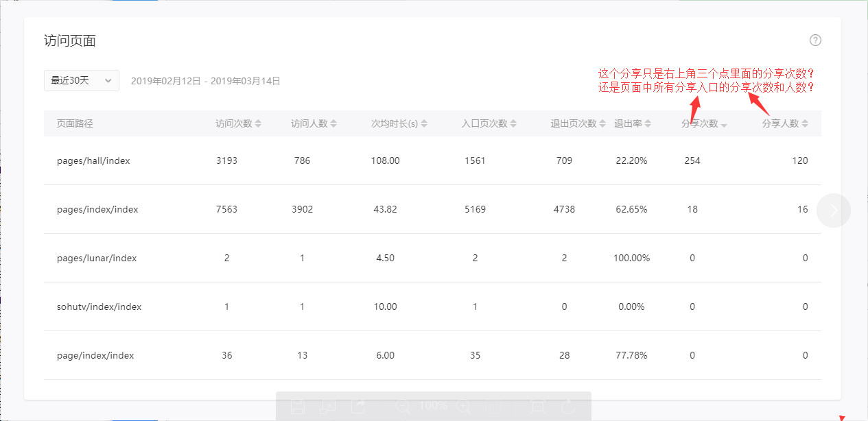Sort by 分享次数 column arrows
This screenshot has width=868, height=421.
pos(724,124)
